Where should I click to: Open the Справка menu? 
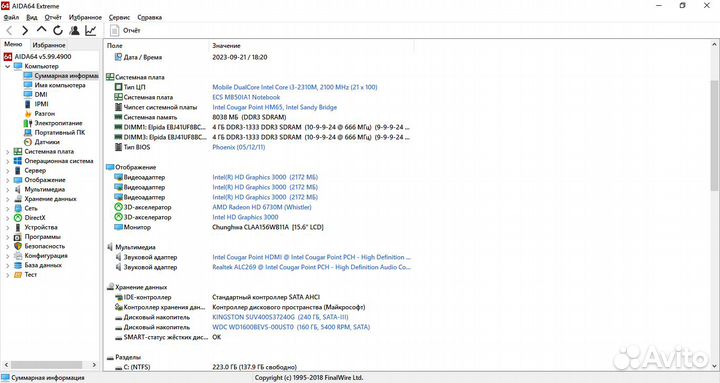click(149, 17)
